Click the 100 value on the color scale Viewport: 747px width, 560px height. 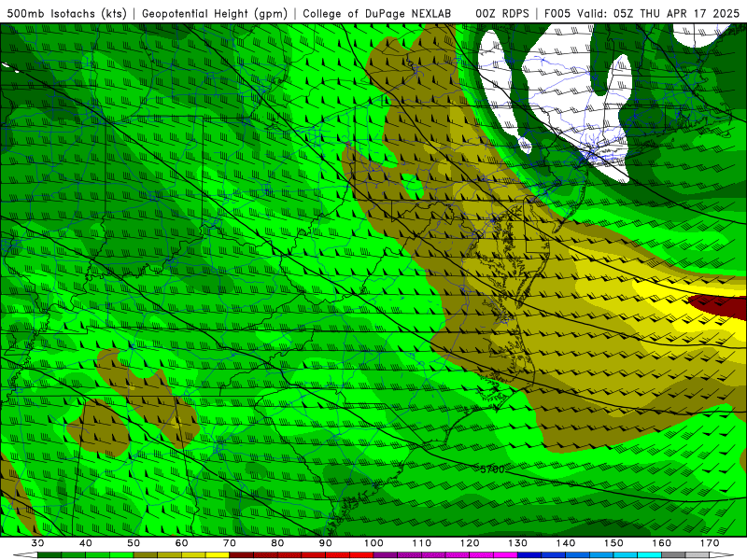pos(373,543)
